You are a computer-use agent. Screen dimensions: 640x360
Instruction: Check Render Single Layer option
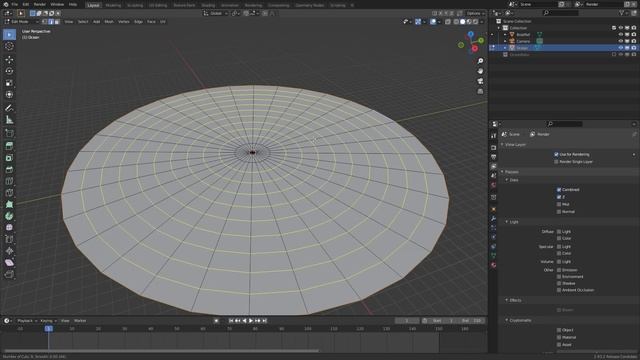point(556,162)
